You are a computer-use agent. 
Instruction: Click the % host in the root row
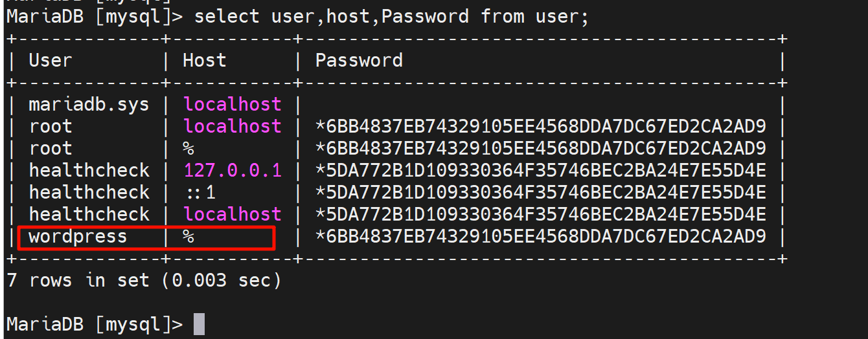click(188, 149)
